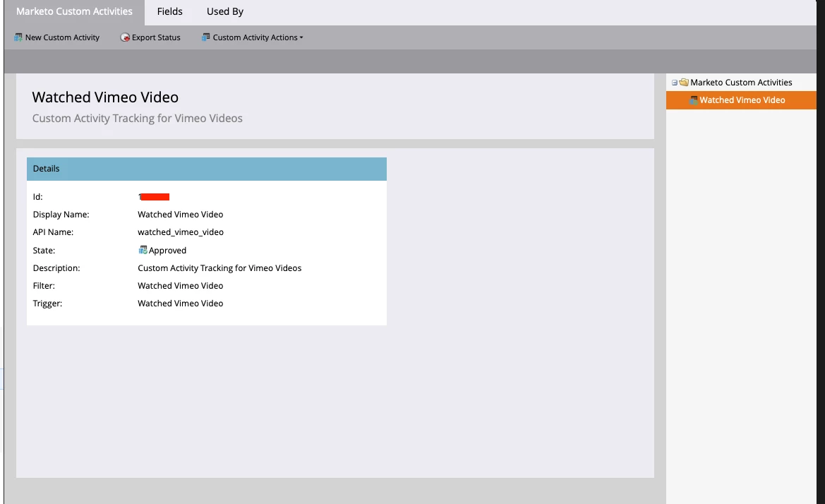Switch to the Fields tab
The height and width of the screenshot is (504, 825).
[x=169, y=11]
